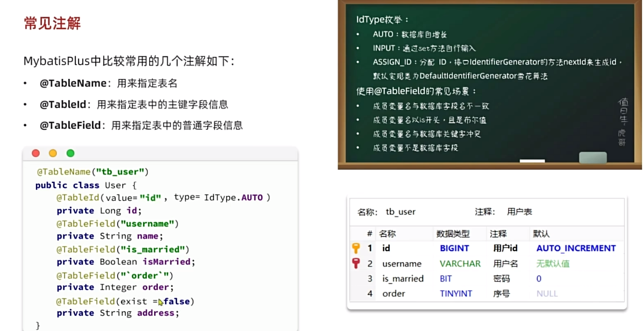Screen dimensions: 644x331
Task: Click the "BIGINT" data type cell
Action: (x=454, y=248)
